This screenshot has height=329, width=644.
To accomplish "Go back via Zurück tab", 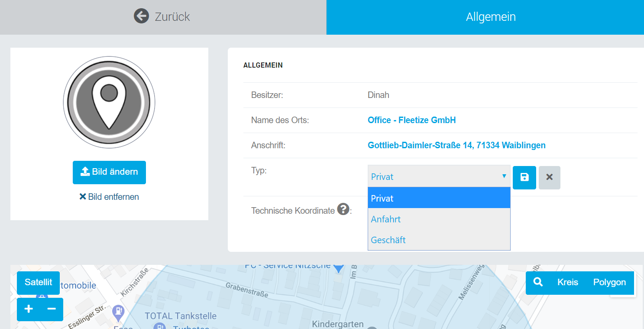I will tap(162, 17).
